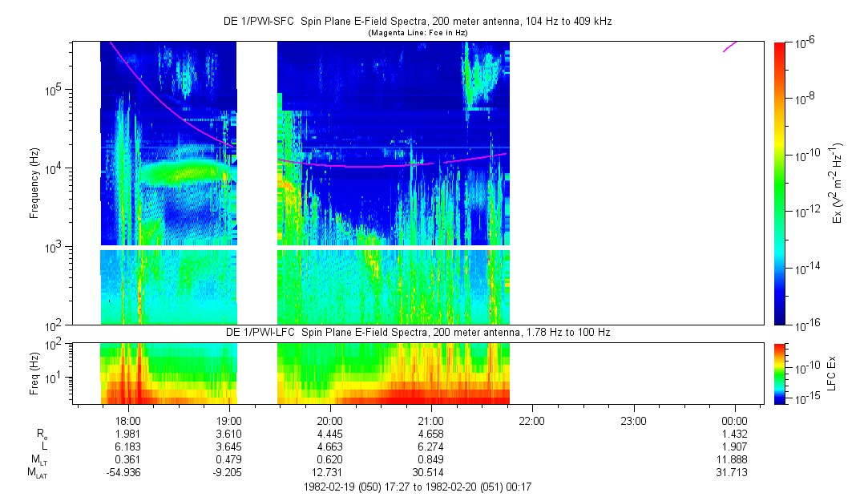Click the MLT value 0.361

[128, 459]
